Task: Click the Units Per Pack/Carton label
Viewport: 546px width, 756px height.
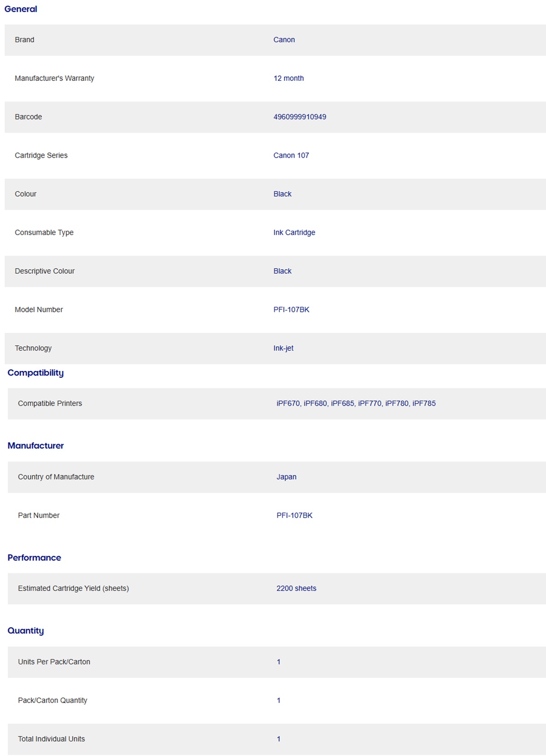Action: pos(54,662)
